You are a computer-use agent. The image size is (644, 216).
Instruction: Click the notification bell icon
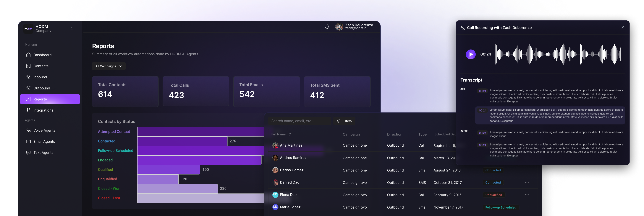[x=327, y=27]
